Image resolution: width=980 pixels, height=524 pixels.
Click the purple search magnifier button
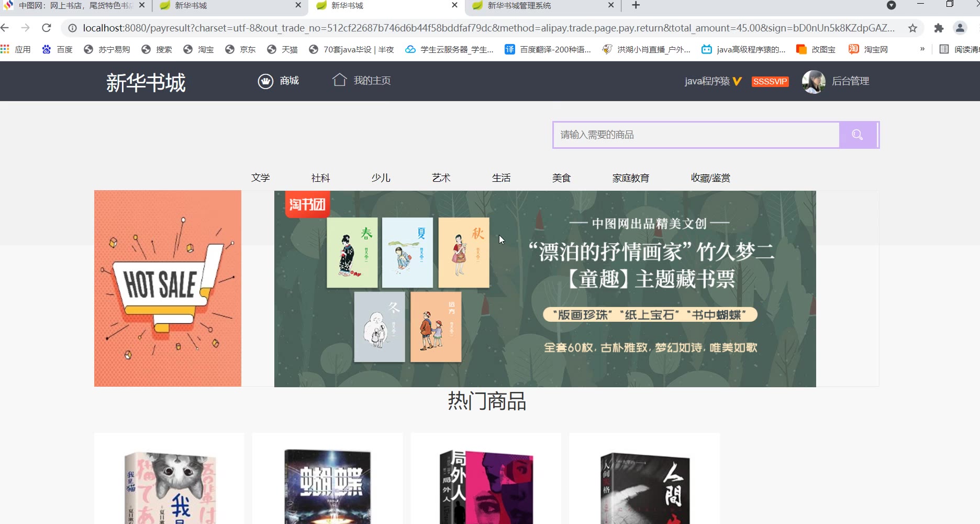pyautogui.click(x=857, y=135)
